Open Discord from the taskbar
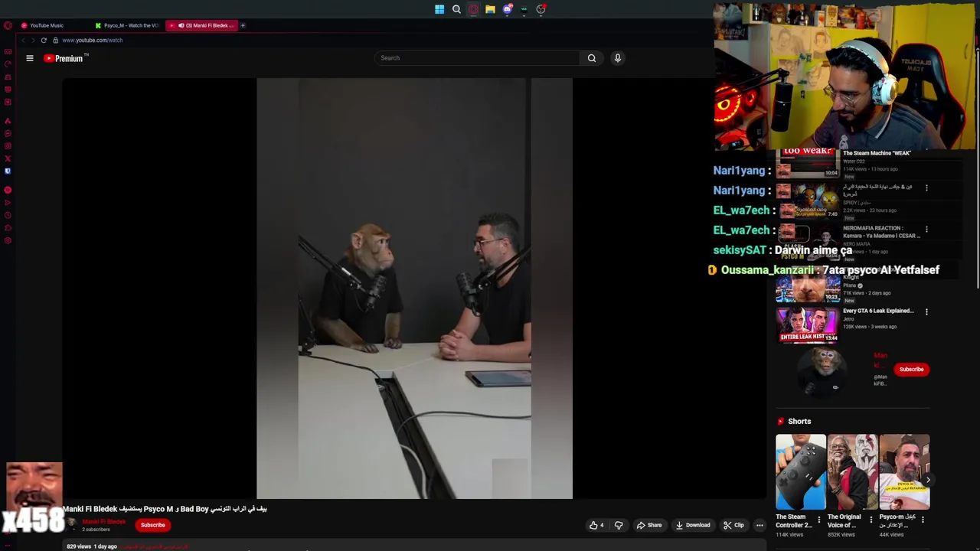Screen dimensions: 980x551 [x=507, y=9]
